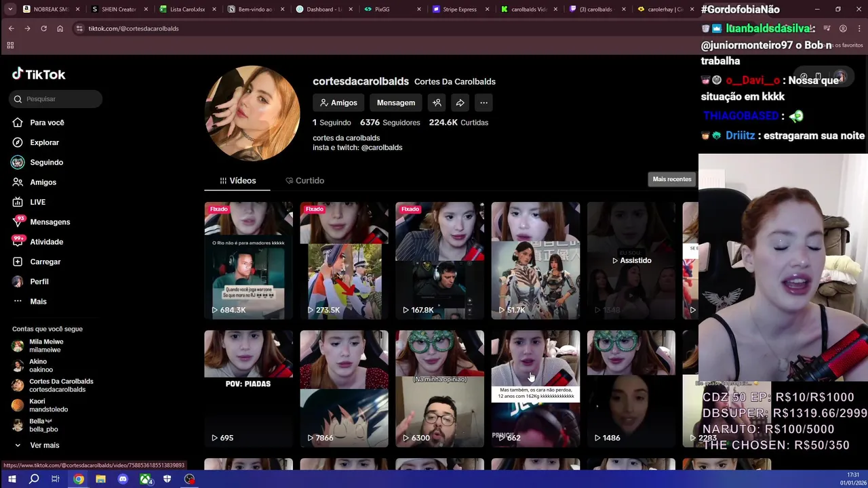Open the TikTok logo home link
Image resolution: width=868 pixels, height=488 pixels.
coord(39,75)
